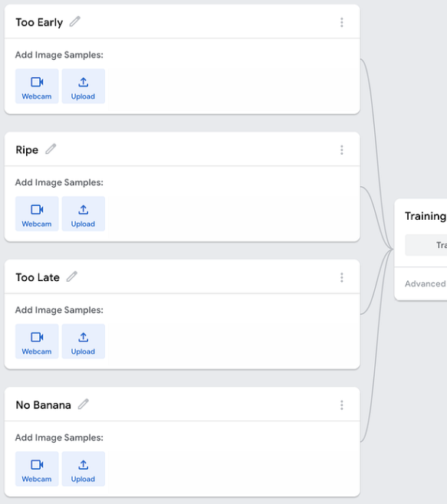Click Webcam button in Too Early class
The width and height of the screenshot is (447, 504).
coord(37,86)
